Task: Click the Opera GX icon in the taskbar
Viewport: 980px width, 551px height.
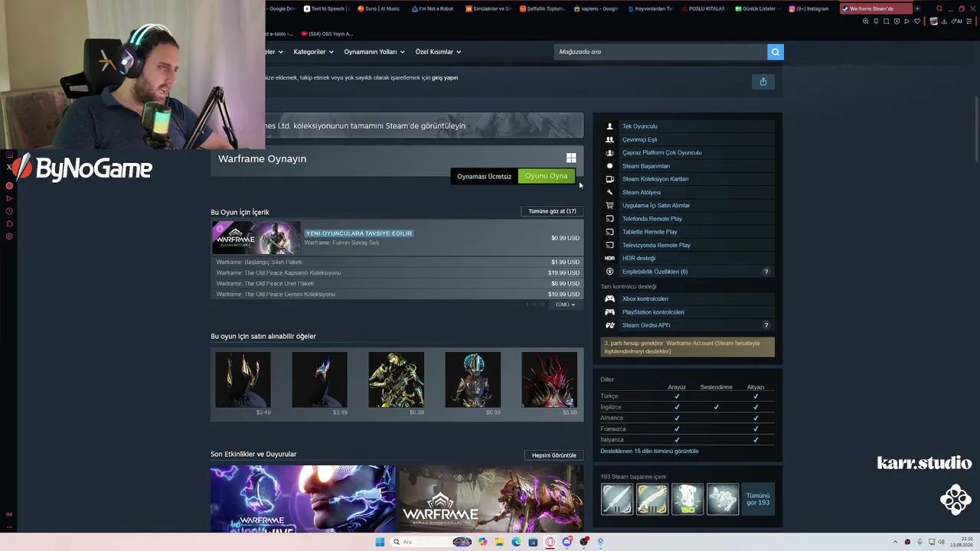Action: tap(550, 542)
